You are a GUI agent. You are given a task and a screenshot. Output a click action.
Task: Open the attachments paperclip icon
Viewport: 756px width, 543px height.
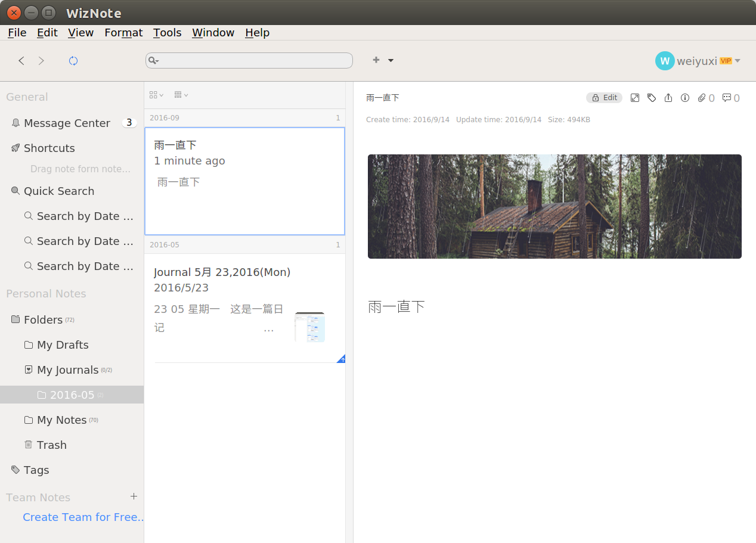(702, 98)
